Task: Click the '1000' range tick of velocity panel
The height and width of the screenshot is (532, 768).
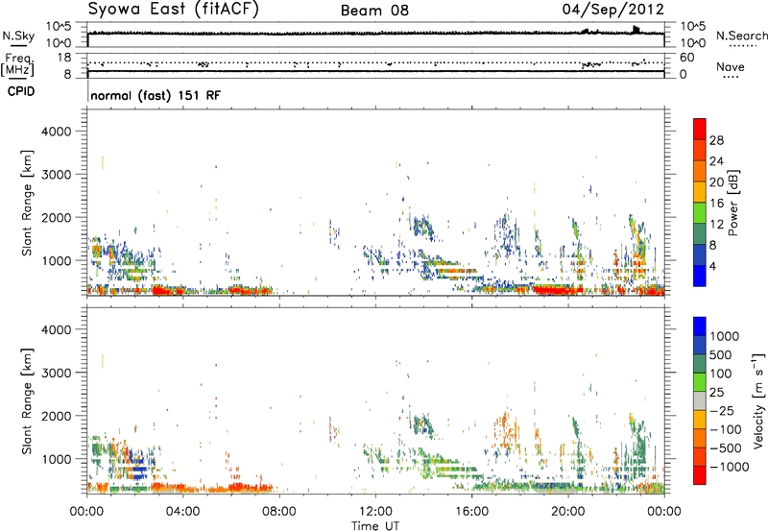Action: coord(56,459)
